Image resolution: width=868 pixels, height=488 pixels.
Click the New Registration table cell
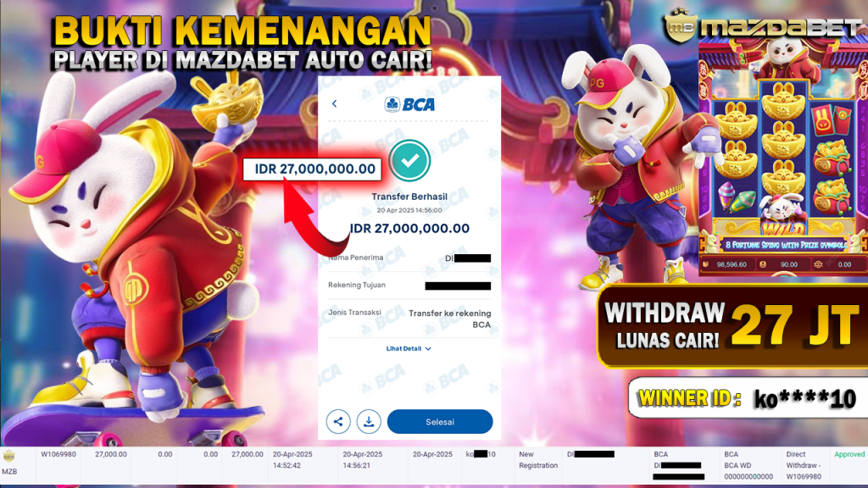(538, 460)
